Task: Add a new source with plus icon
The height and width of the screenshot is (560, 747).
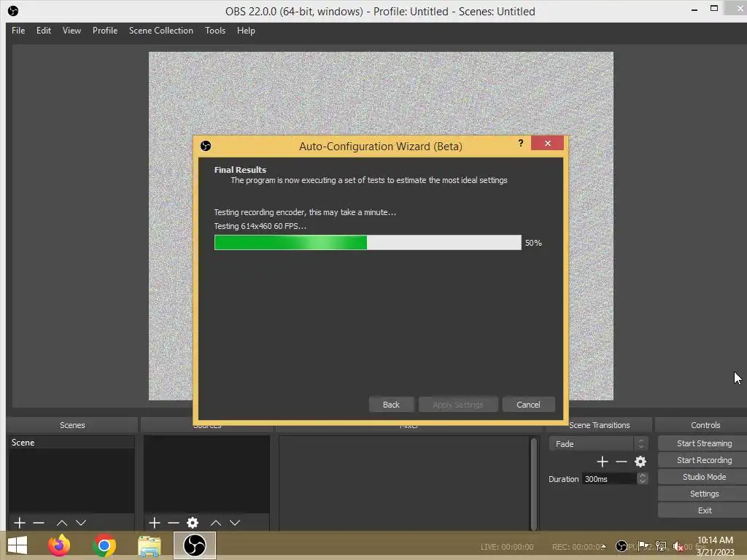Action: (155, 523)
